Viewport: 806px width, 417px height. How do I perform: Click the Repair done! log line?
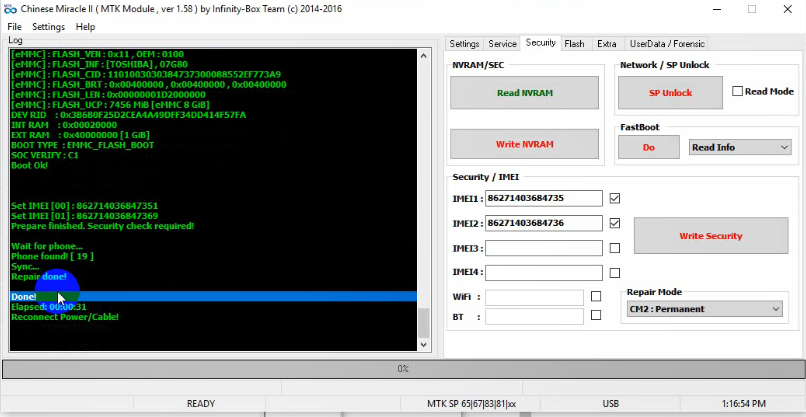(x=39, y=277)
